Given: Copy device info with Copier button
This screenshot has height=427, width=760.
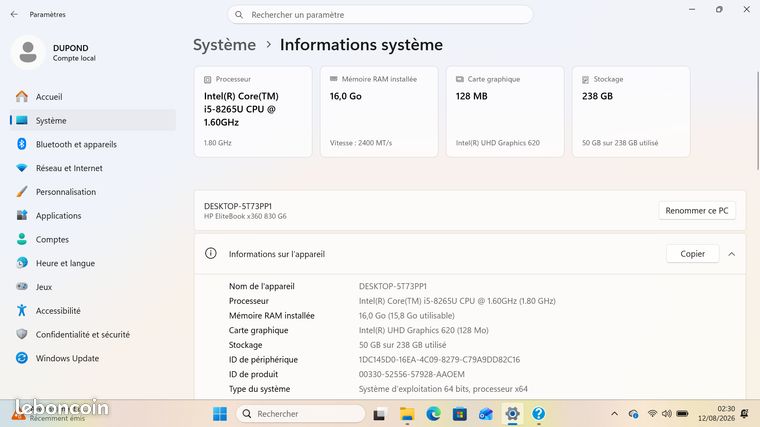Looking at the screenshot, I should 692,254.
